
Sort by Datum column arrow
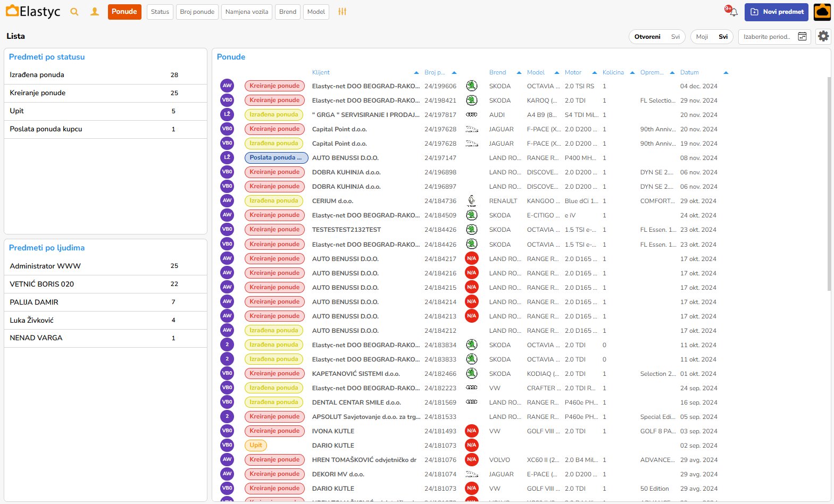(x=725, y=73)
